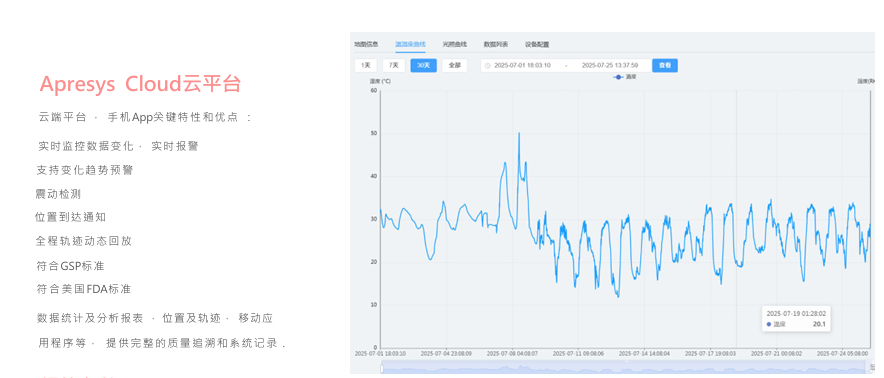Viewport: 884px width, 378px height.
Task: Click the clock icon in date range
Action: click(488, 65)
